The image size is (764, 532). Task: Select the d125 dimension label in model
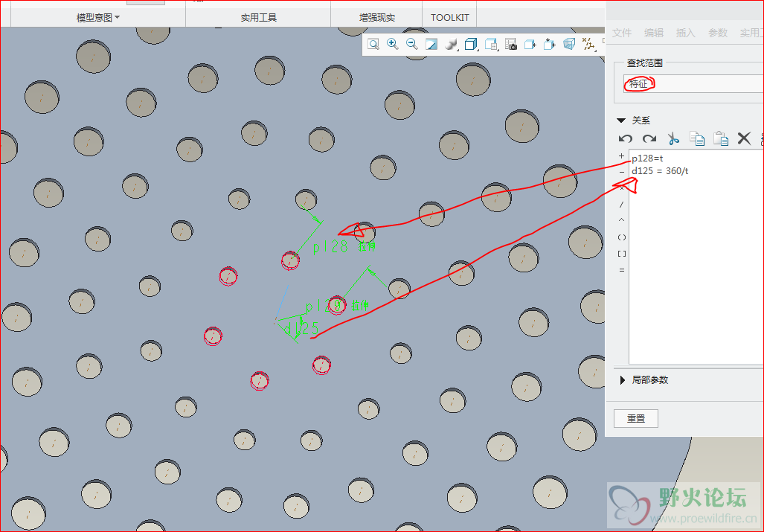(301, 328)
